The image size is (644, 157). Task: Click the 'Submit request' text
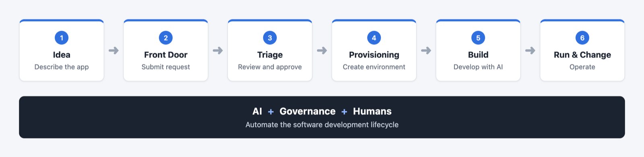coord(166,67)
